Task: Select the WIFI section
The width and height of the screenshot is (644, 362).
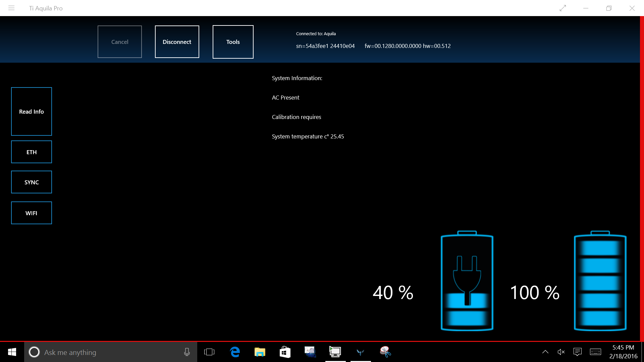Action: [32, 213]
